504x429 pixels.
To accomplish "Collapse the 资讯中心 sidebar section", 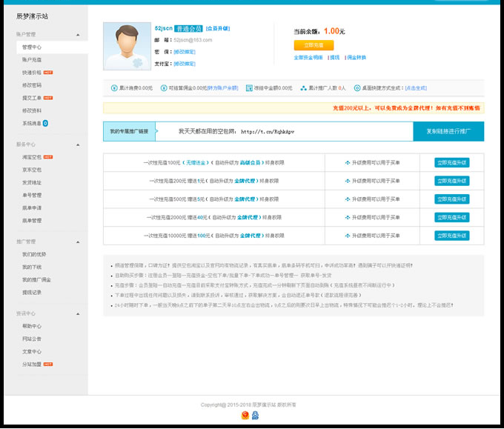I will [x=77, y=313].
